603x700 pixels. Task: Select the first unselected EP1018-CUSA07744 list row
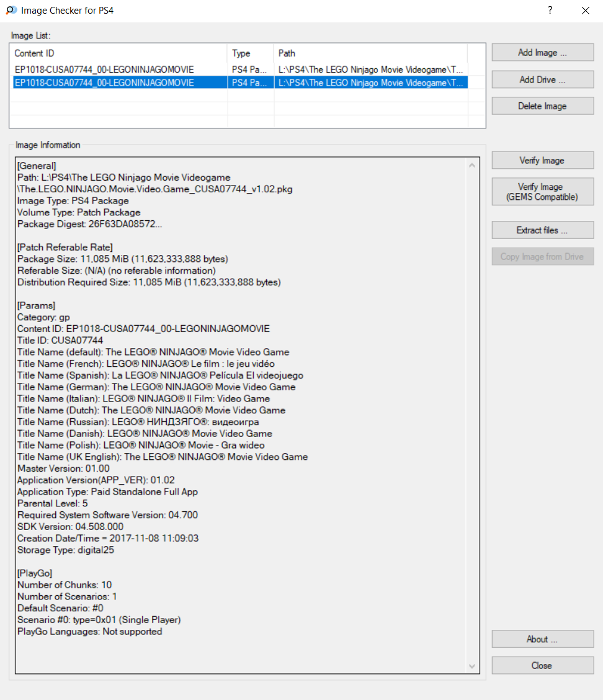(x=240, y=70)
